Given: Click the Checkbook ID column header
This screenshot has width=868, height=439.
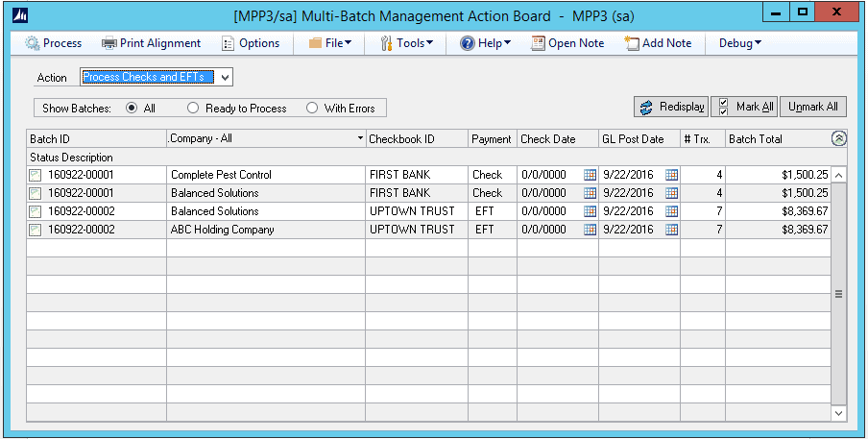Looking at the screenshot, I should (417, 139).
